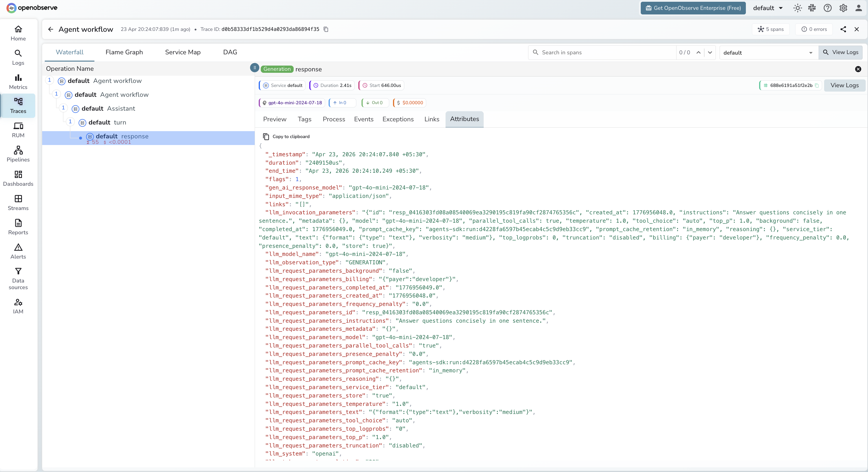The image size is (868, 472).
Task: Switch to the Flame Graph tab
Action: tap(124, 52)
